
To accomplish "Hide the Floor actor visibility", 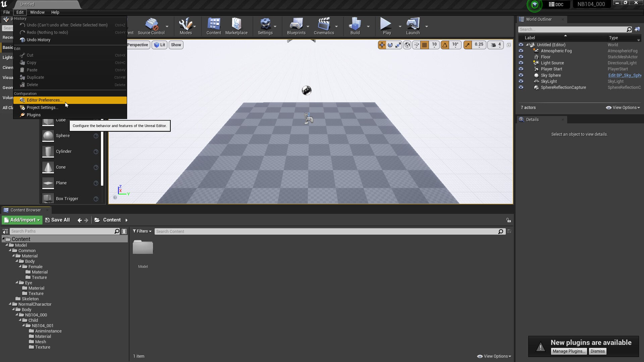I will click(521, 57).
